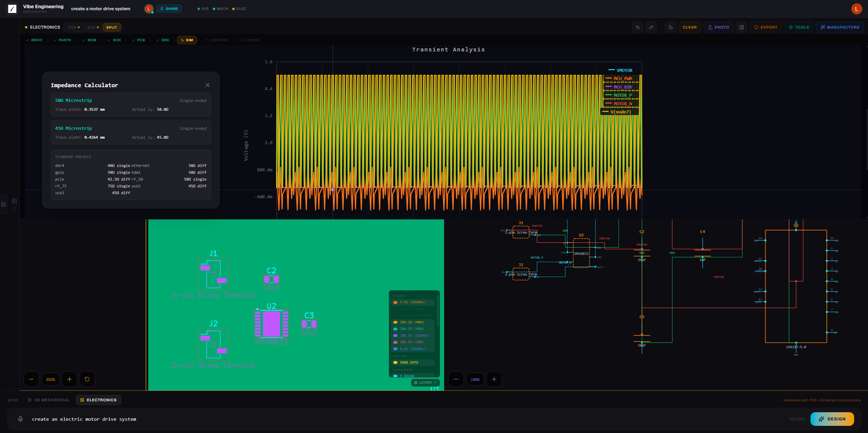Toggle F.CU (SIGNAL) layer visibility
868x433 pixels.
(x=413, y=302)
